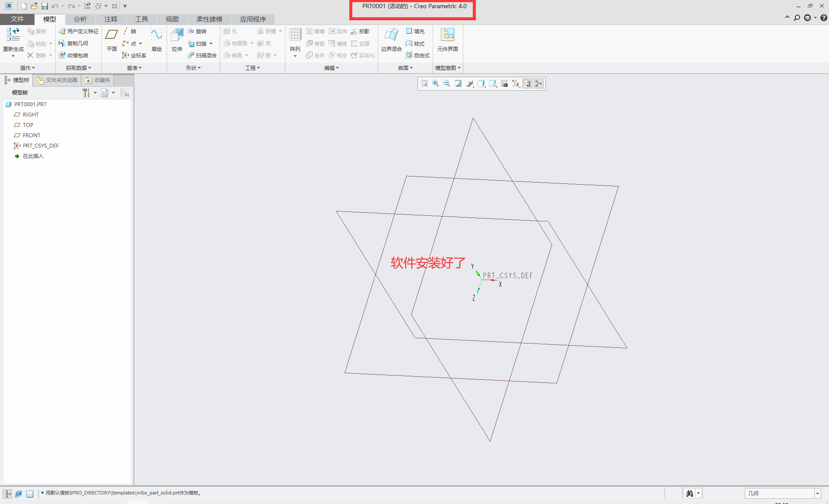The height and width of the screenshot is (504, 829).
Task: Toggle datum display filters icon
Action: pyautogui.click(x=516, y=84)
